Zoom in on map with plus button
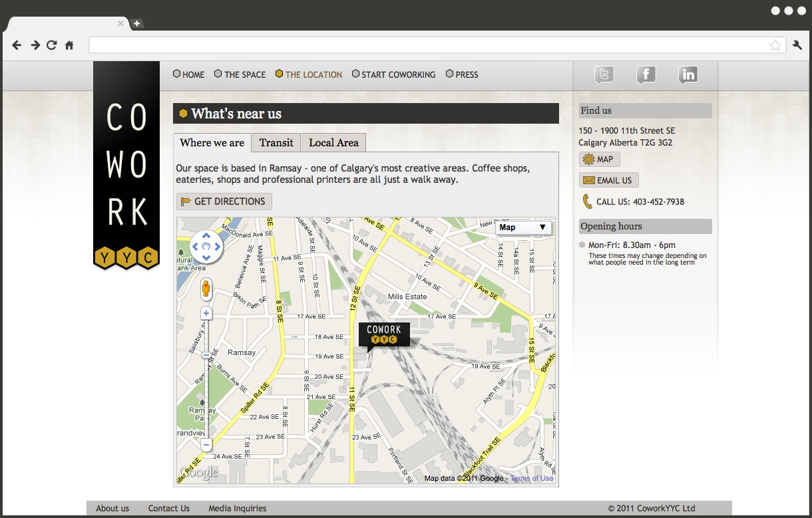Image resolution: width=812 pixels, height=518 pixels. coord(206,313)
